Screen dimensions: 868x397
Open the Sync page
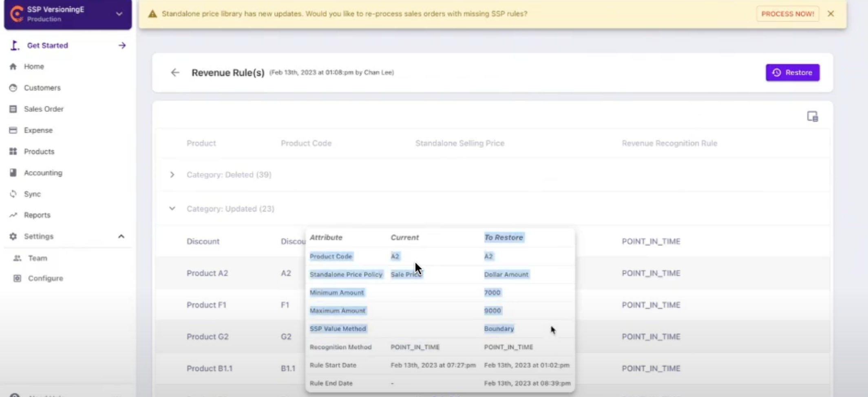[32, 194]
